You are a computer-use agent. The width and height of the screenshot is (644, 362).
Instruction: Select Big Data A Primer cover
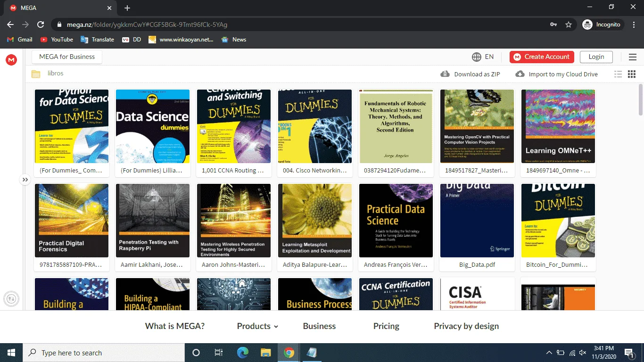tap(477, 221)
